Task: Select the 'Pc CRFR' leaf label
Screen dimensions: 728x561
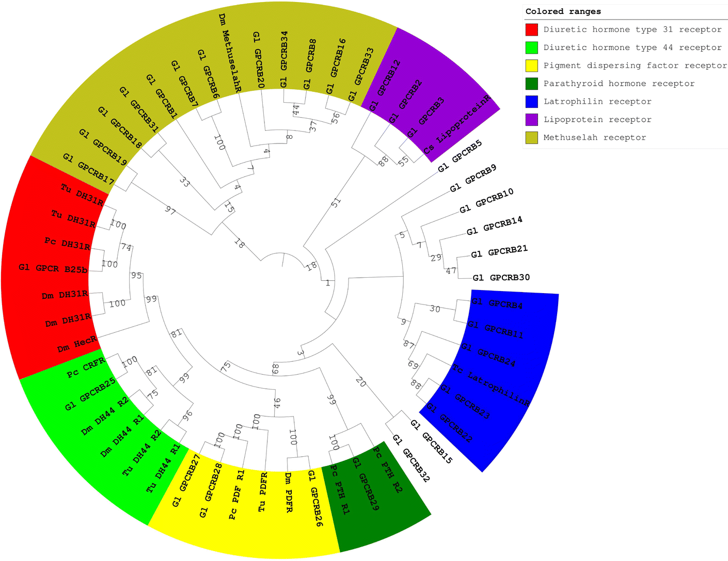Action: pyautogui.click(x=86, y=367)
